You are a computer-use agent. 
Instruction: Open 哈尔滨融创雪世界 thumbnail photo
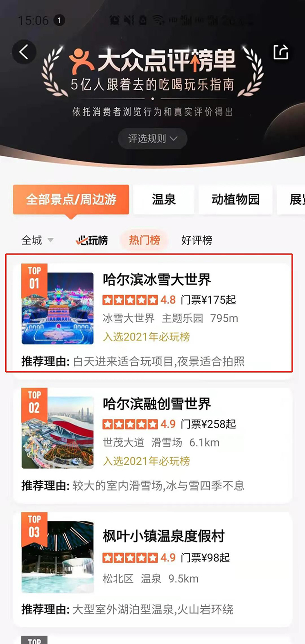(x=58, y=433)
